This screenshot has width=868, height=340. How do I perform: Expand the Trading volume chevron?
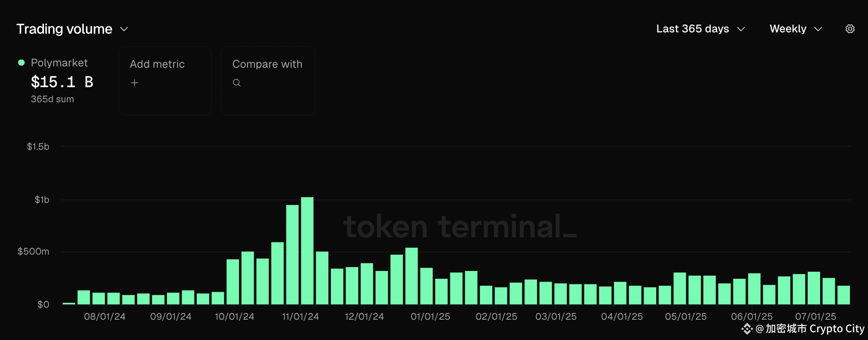124,29
